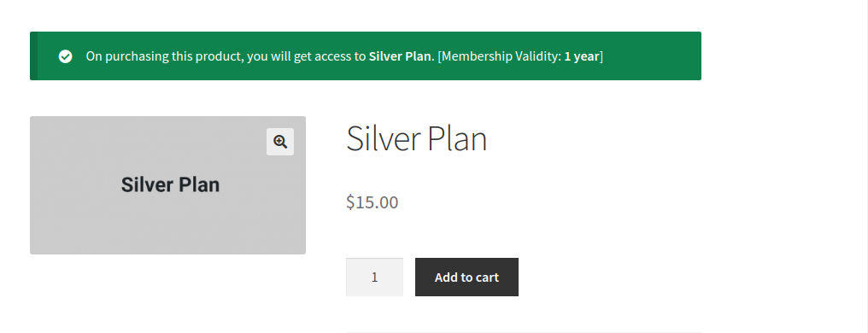Click the magnifier zoom icon on product image
This screenshot has width=868, height=333.
[x=280, y=142]
